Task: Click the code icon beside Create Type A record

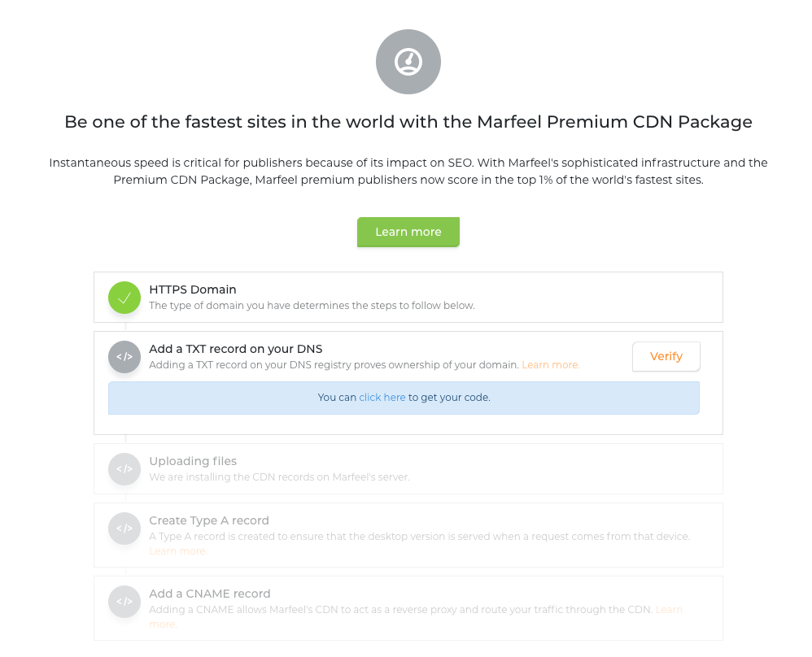Action: point(124,528)
